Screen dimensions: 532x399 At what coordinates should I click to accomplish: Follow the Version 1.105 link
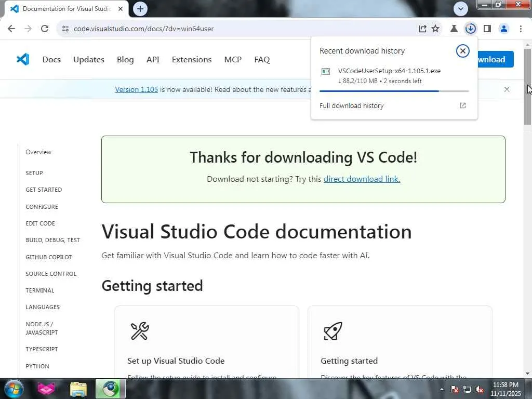(x=137, y=89)
